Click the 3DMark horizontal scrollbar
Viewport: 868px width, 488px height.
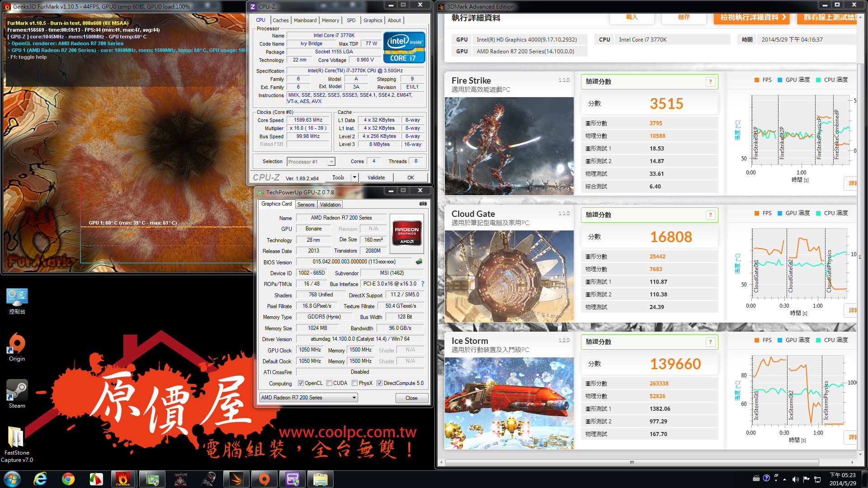coord(632,462)
